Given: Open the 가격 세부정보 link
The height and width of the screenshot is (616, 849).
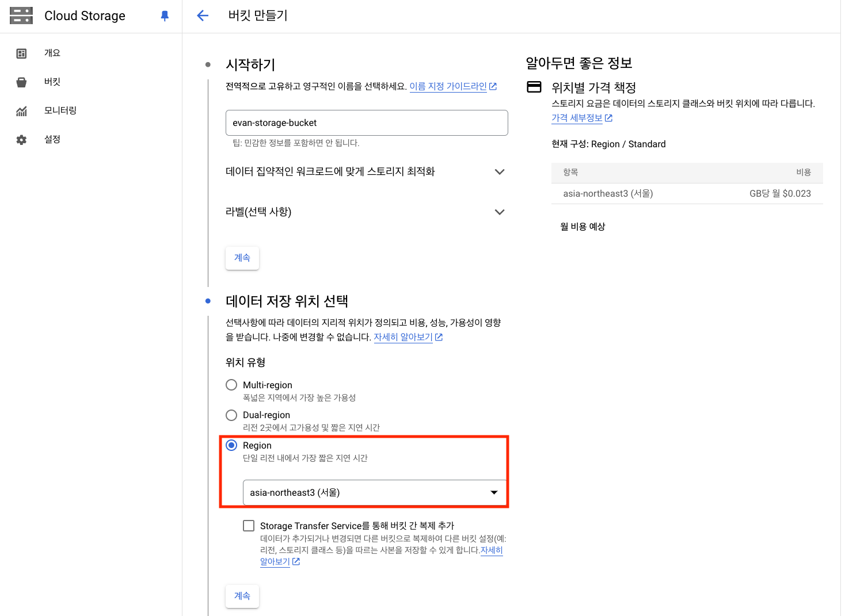Looking at the screenshot, I should [577, 118].
